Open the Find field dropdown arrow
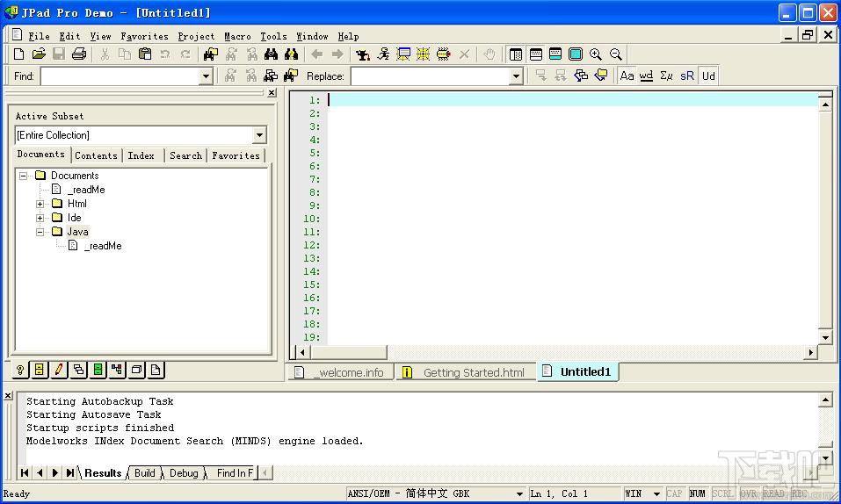 [206, 76]
